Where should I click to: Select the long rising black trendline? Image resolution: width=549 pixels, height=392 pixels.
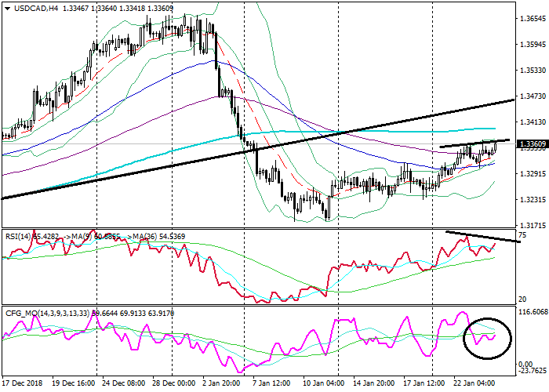point(259,149)
